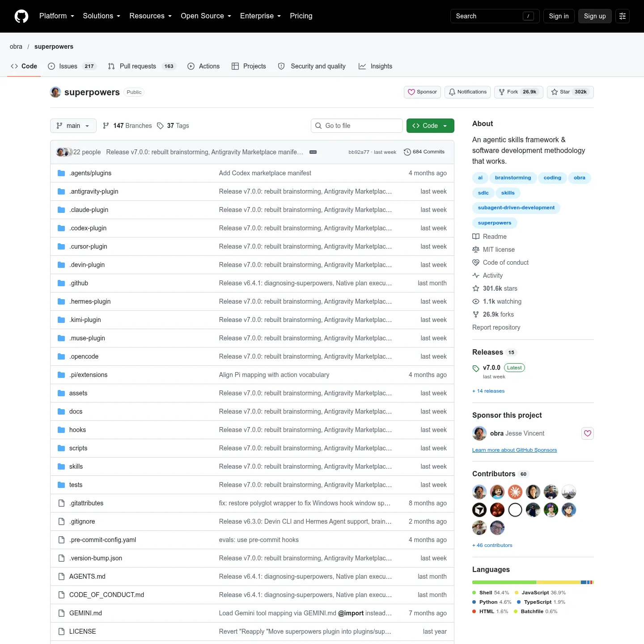The image size is (644, 644).
Task: Click the + 46 contributors link
Action: [492, 545]
